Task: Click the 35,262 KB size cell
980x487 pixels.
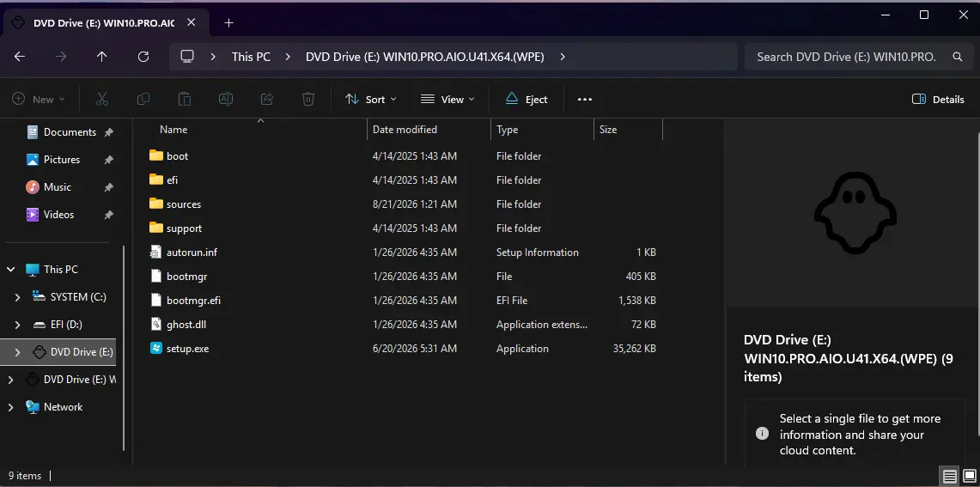Action: pos(635,349)
